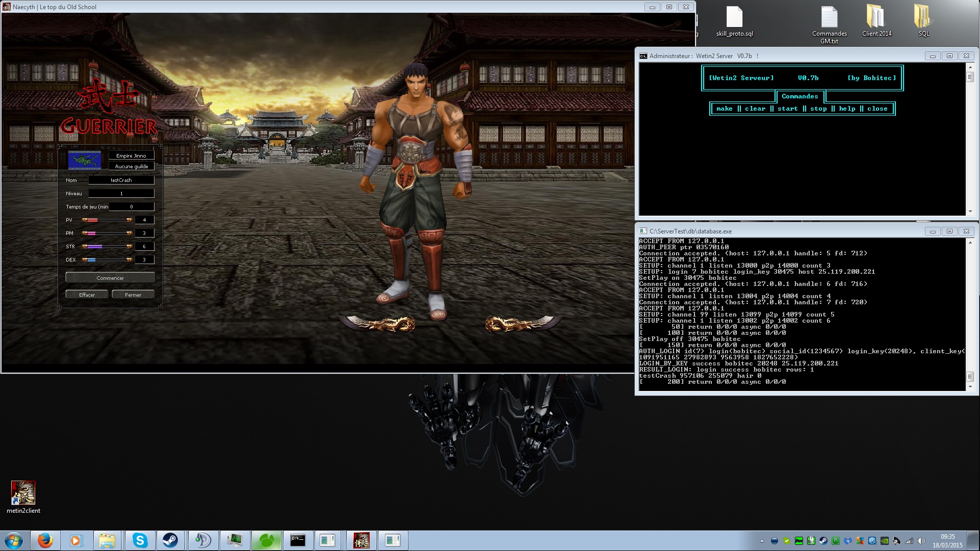Click the taskbar clock showing 09:35

click(947, 541)
